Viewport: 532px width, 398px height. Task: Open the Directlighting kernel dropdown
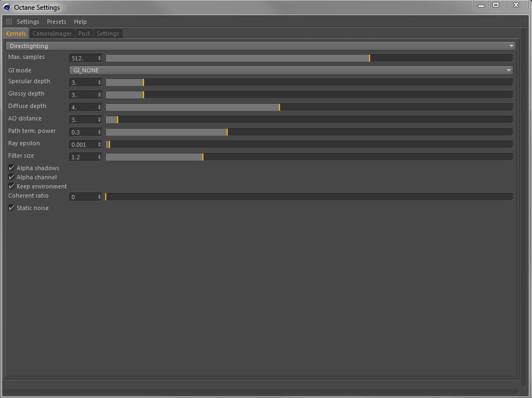pyautogui.click(x=261, y=46)
